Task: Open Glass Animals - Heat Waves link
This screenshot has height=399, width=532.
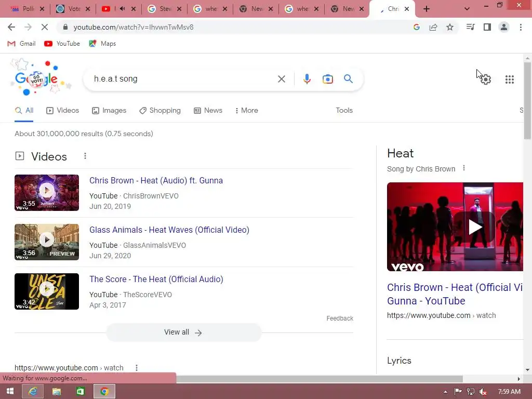Action: coord(169,230)
